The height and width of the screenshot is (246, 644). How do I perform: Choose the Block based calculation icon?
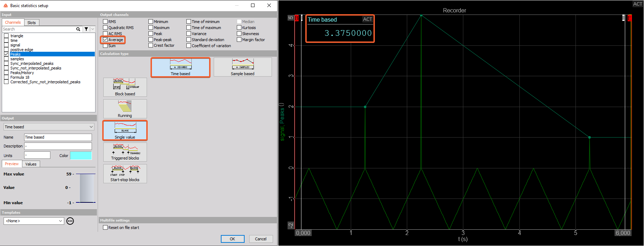click(125, 87)
